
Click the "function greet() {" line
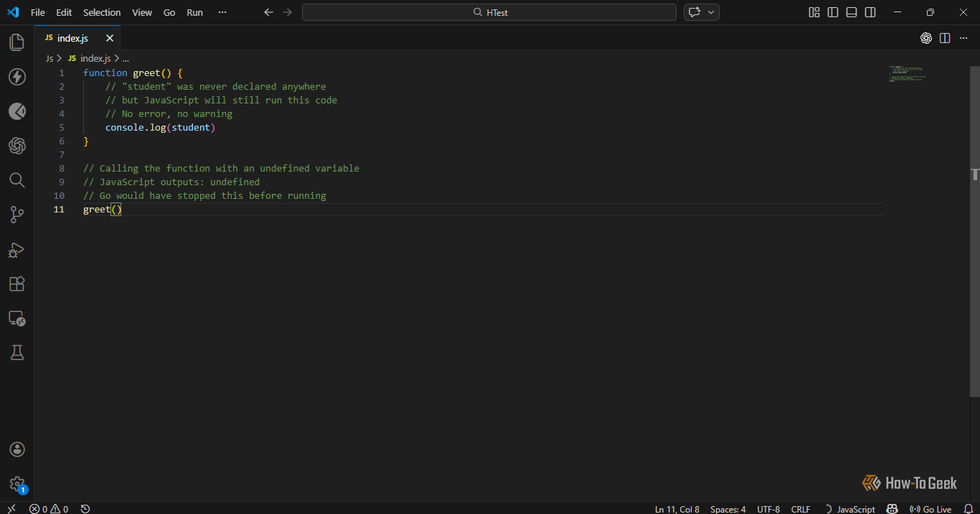pos(133,73)
